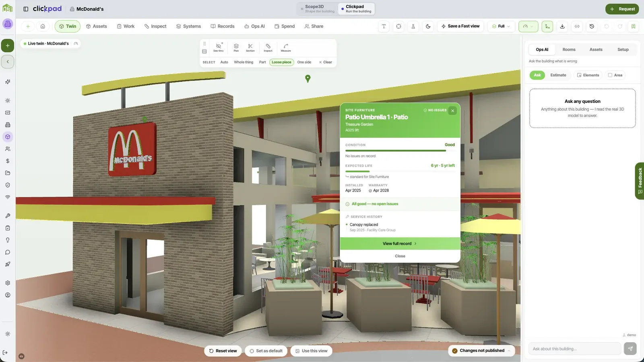The width and height of the screenshot is (644, 362).
Task: Click the lightbulb icon in left sidebar
Action: [8, 240]
